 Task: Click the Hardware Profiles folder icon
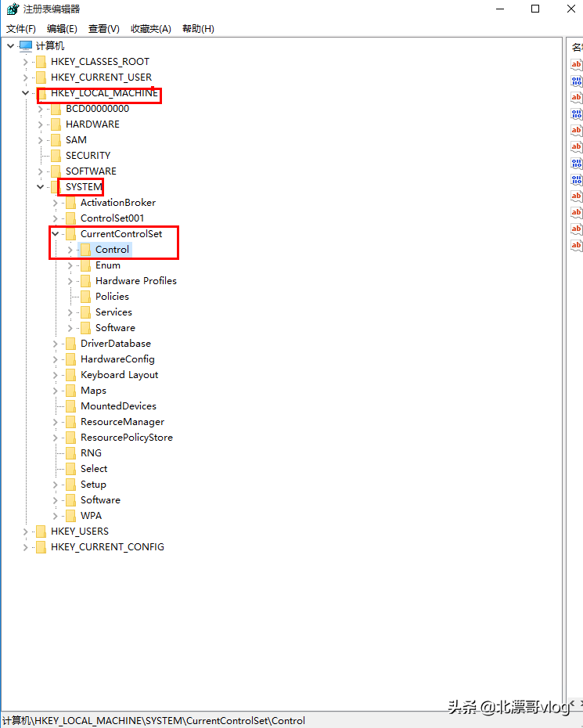click(x=86, y=281)
